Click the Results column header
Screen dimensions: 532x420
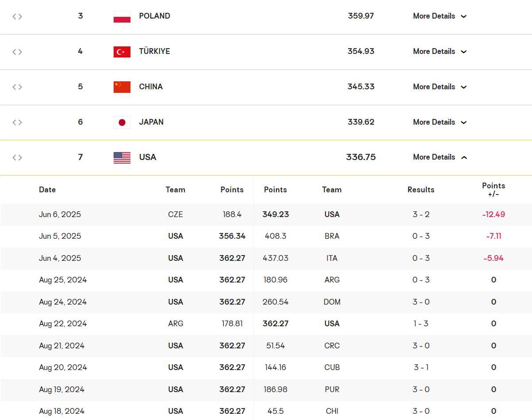pos(421,190)
